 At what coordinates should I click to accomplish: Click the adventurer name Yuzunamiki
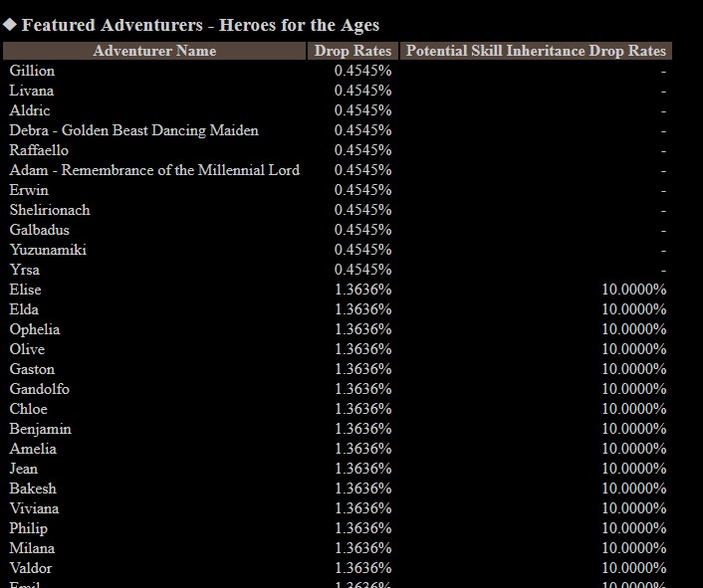48,250
